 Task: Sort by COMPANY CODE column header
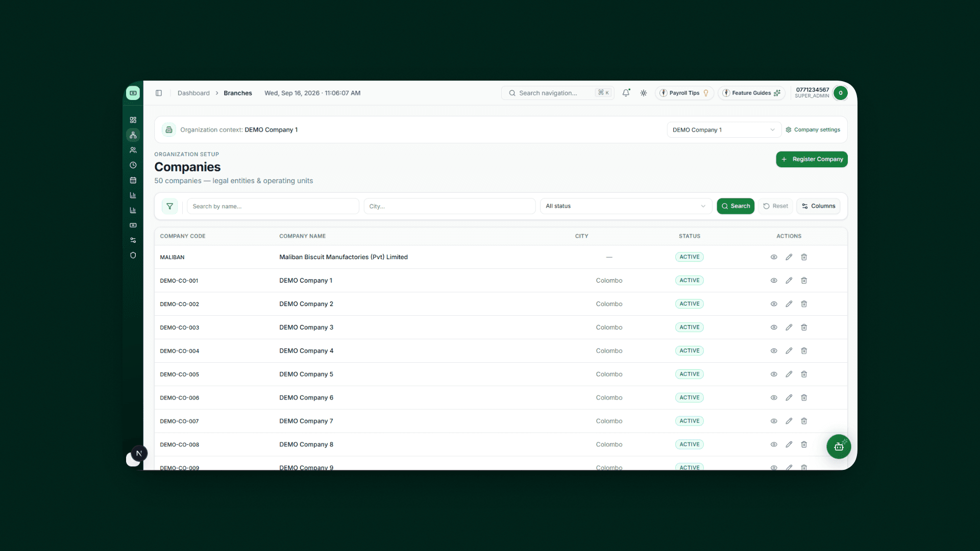click(183, 236)
